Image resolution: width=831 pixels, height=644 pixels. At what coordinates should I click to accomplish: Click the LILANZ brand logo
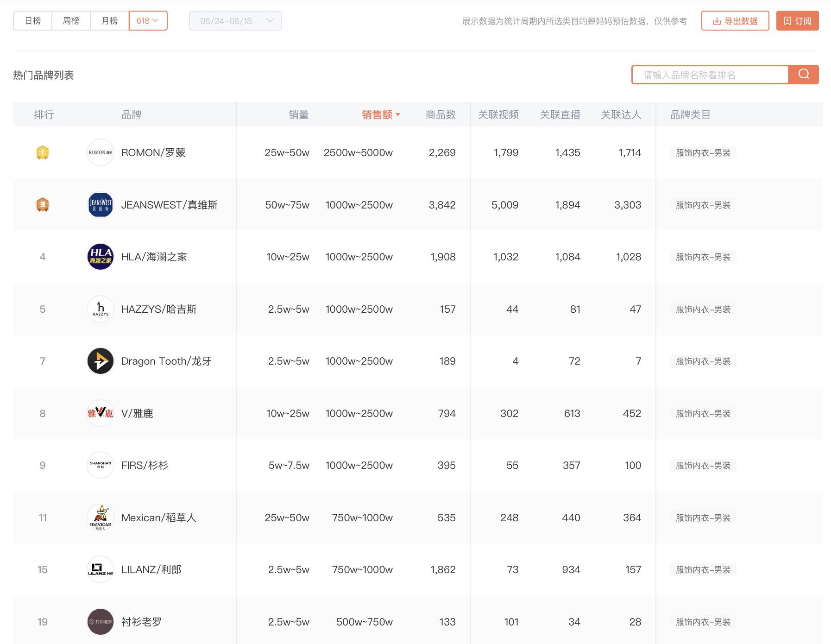[101, 569]
